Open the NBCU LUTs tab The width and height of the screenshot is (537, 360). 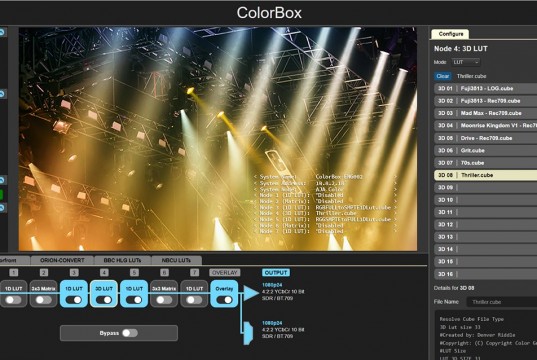(x=176, y=260)
